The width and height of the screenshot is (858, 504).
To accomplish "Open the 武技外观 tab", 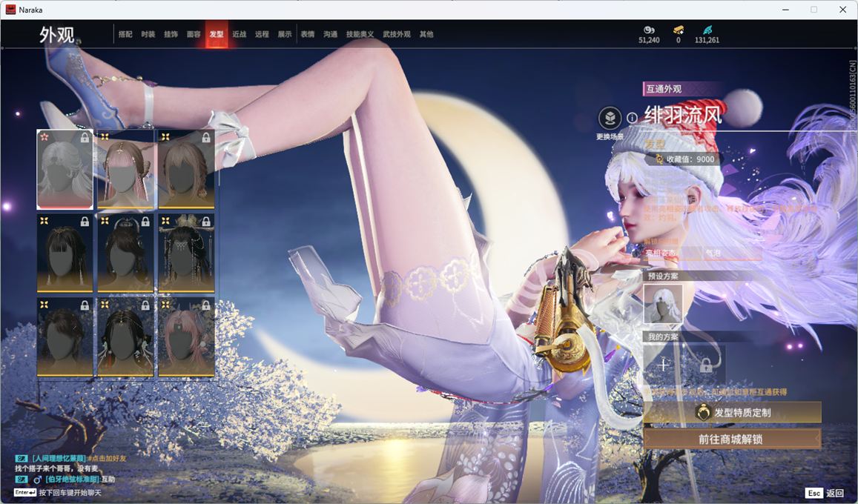I will click(x=397, y=34).
